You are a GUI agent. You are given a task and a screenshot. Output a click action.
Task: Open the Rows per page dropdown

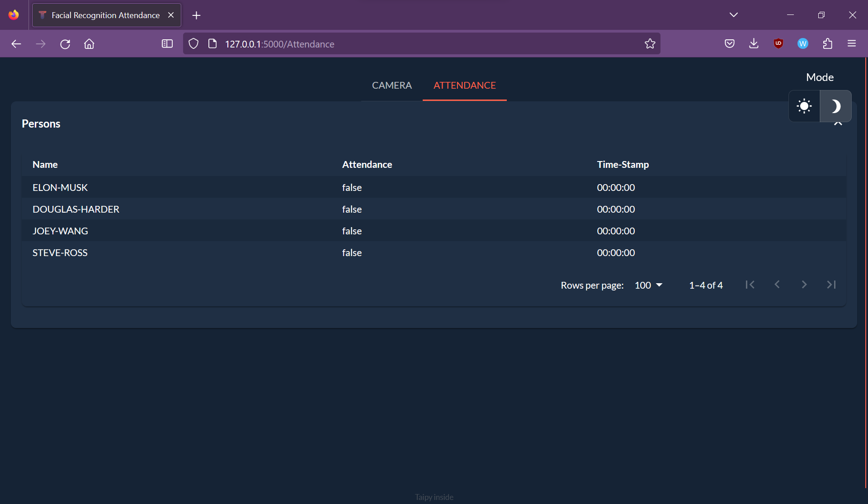[x=648, y=285]
